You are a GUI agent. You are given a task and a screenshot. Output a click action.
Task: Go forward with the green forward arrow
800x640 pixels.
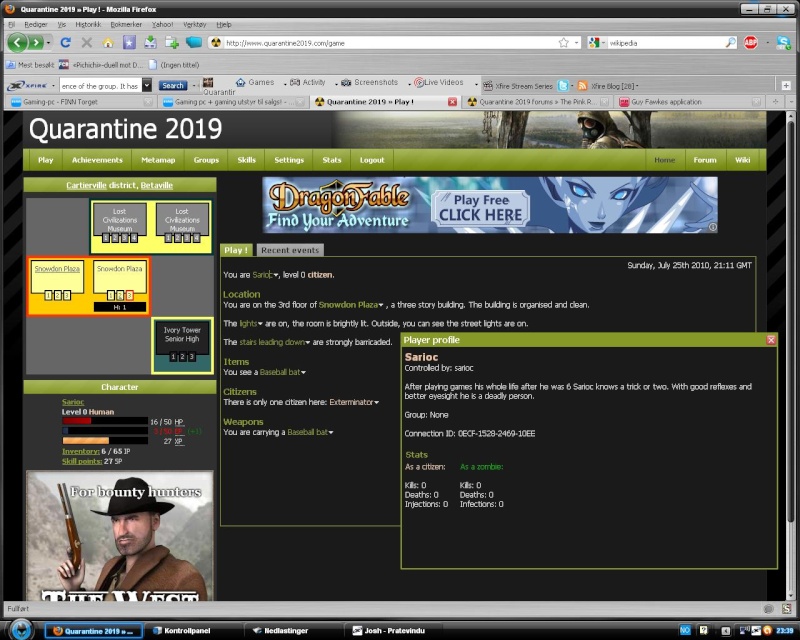(36, 43)
